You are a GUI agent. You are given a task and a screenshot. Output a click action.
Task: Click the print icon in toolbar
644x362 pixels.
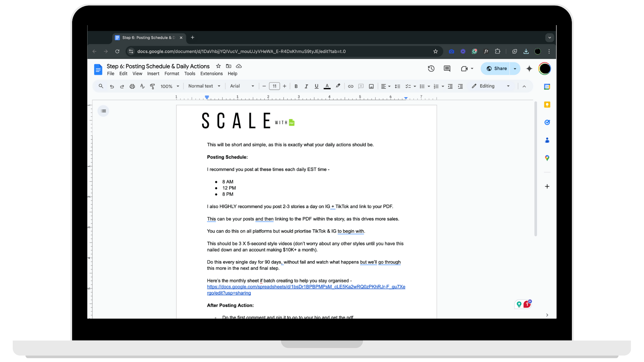tap(132, 86)
